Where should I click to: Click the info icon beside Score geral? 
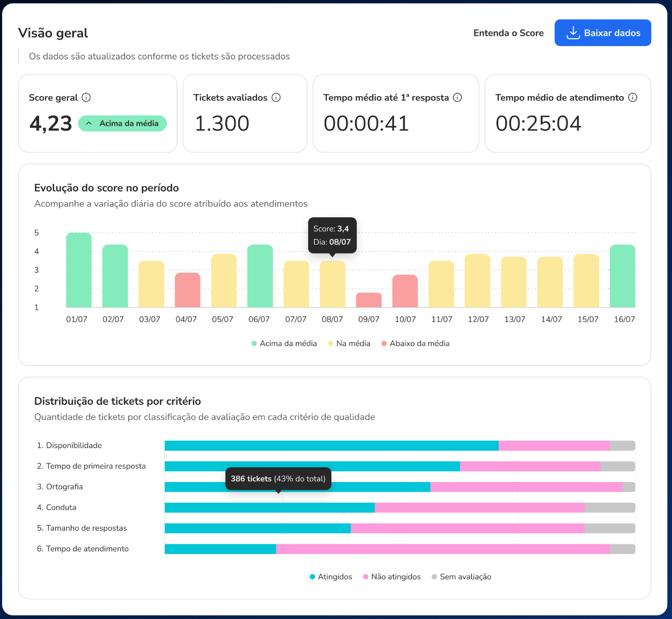86,97
